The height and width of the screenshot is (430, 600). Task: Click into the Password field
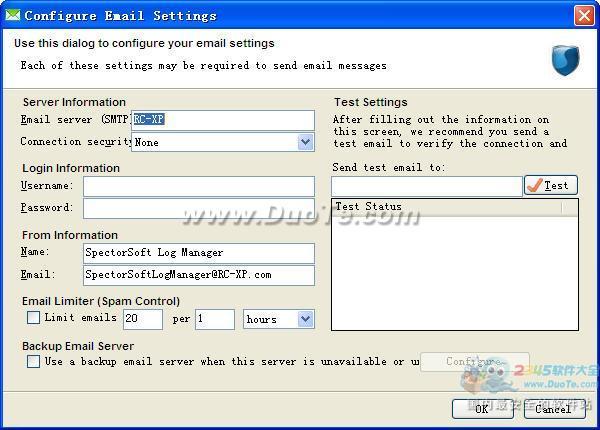(199, 208)
